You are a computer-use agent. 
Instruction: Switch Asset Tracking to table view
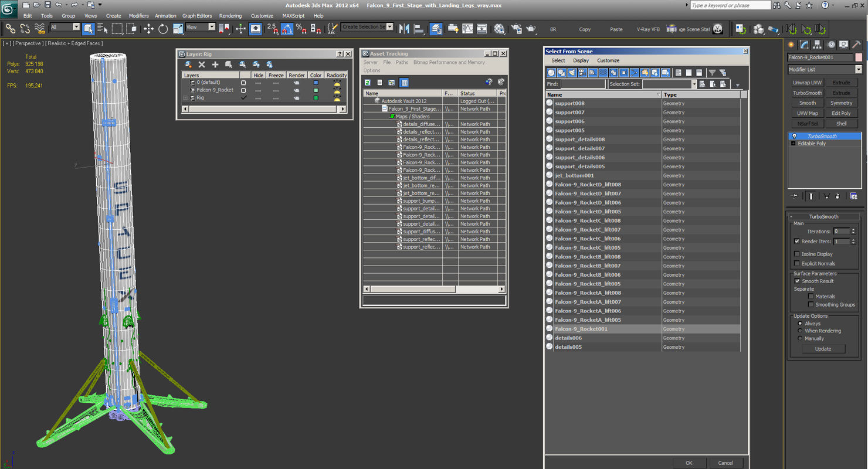[x=404, y=83]
